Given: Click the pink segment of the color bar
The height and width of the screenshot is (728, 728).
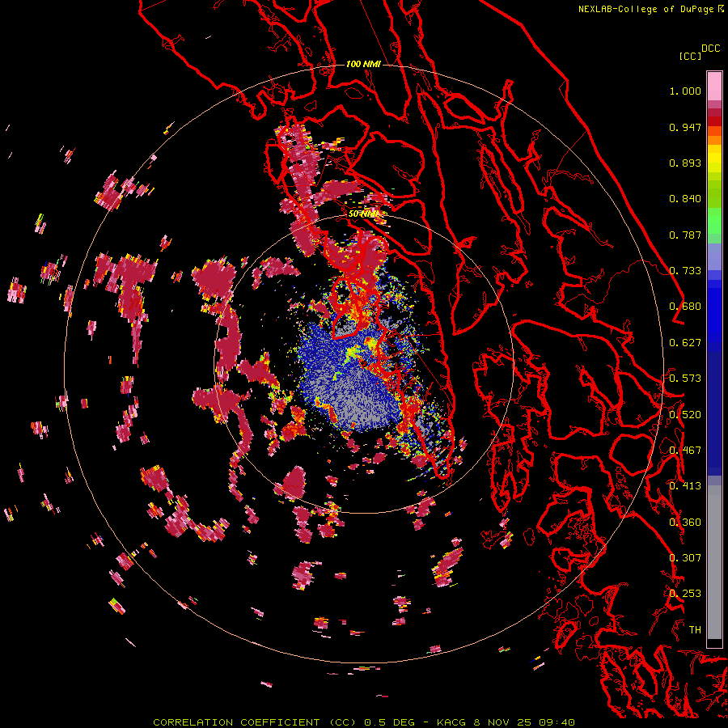Looking at the screenshot, I should (x=714, y=87).
